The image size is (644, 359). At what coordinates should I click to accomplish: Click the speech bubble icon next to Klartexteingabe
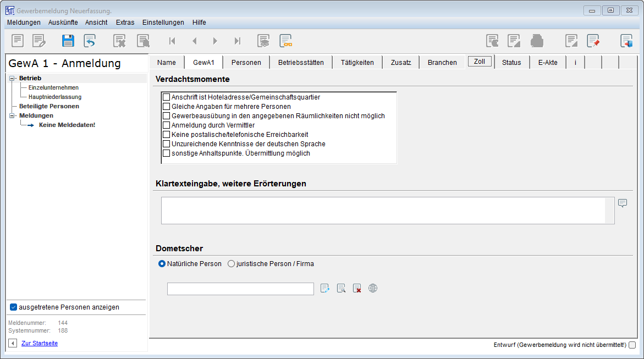[623, 203]
